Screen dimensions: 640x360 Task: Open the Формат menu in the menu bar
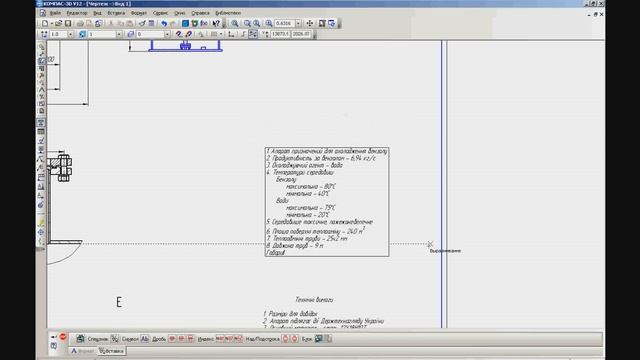point(139,13)
